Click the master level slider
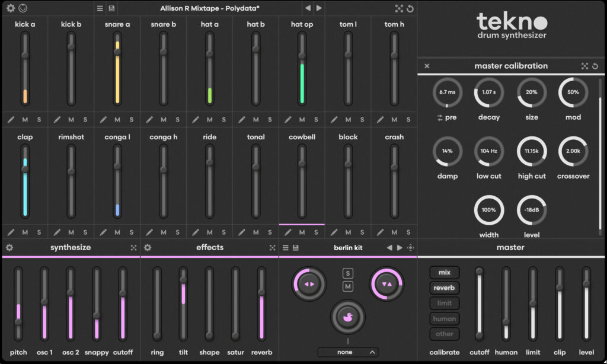 tap(586, 302)
